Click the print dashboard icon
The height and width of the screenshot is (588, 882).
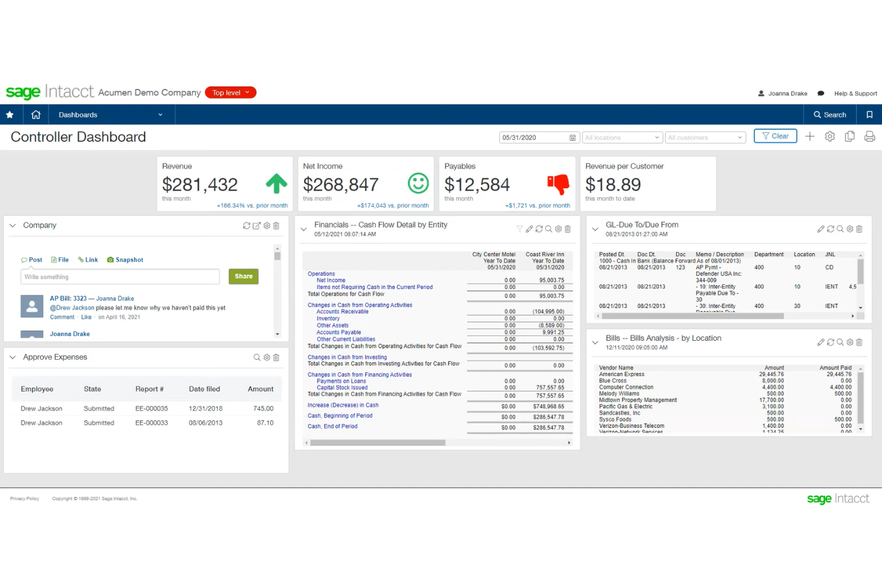point(869,136)
